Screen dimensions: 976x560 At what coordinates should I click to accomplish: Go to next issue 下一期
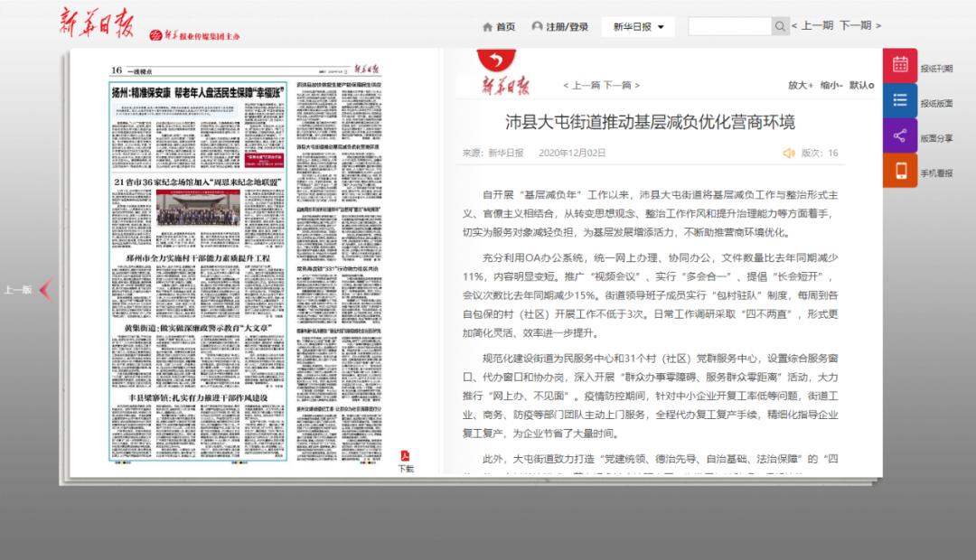point(859,25)
